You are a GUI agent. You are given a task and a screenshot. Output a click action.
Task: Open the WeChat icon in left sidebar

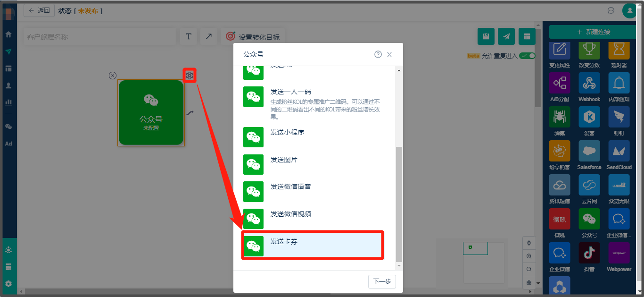8,127
